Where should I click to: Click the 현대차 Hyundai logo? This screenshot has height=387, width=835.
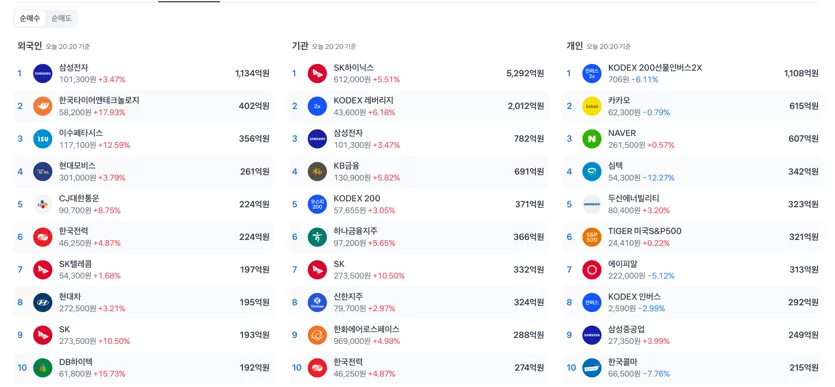pyautogui.click(x=43, y=302)
